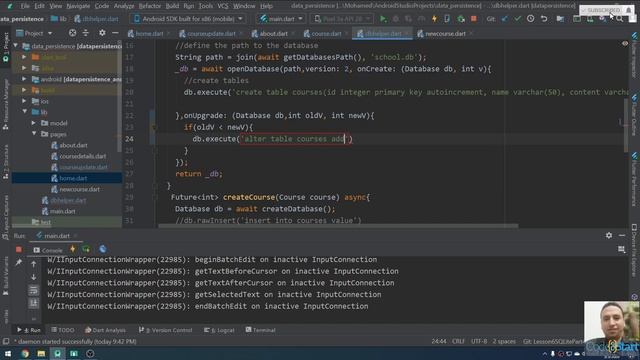640x360 pixels.
Task: Open the main.dart run configuration dropdown
Action: click(x=281, y=19)
